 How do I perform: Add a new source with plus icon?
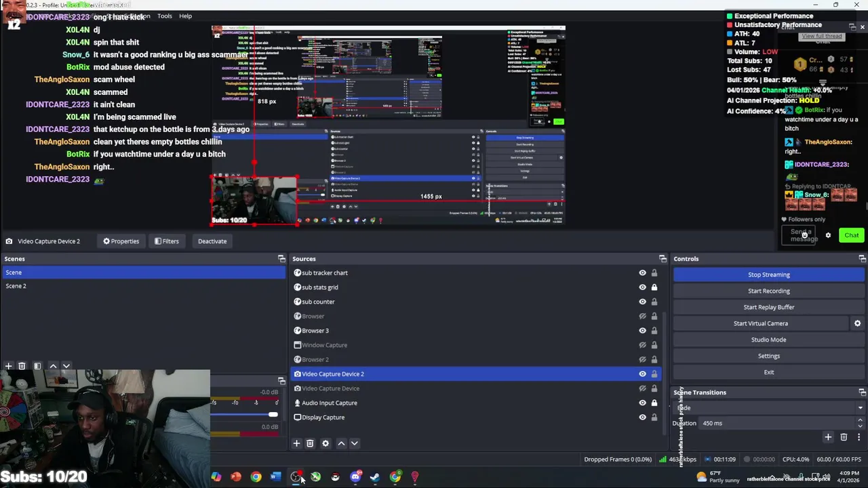[x=296, y=443]
